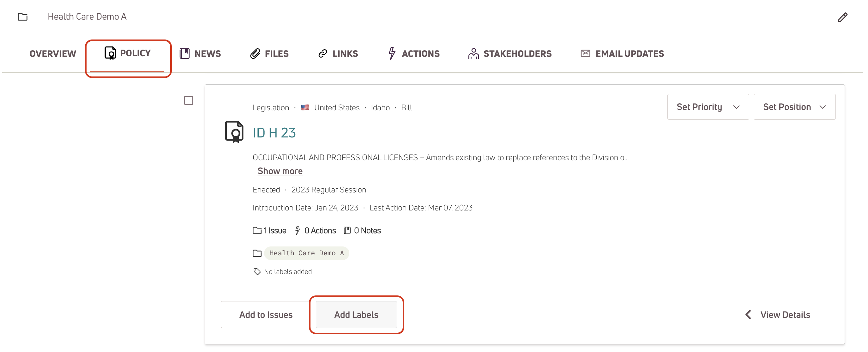
Task: Click Introduction Date: Jan 24, 2023
Action: pos(305,207)
